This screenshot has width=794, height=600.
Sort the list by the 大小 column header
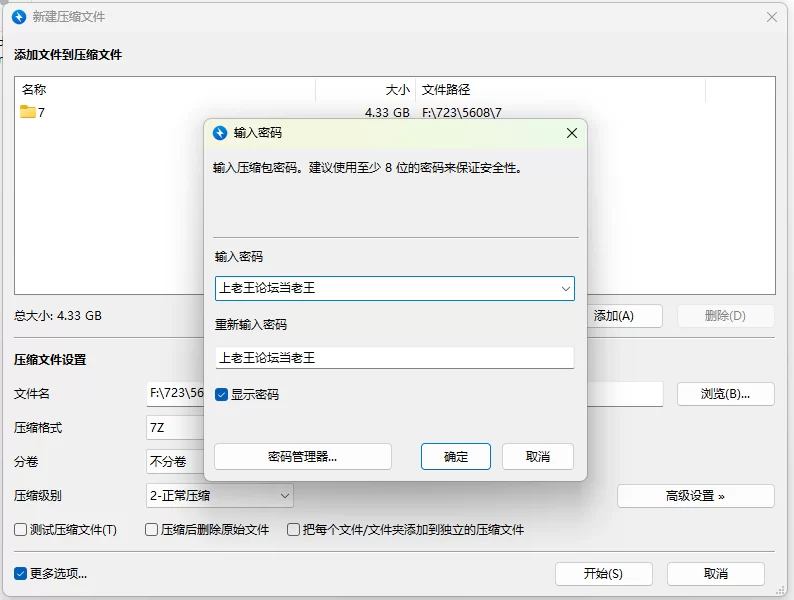(x=366, y=90)
